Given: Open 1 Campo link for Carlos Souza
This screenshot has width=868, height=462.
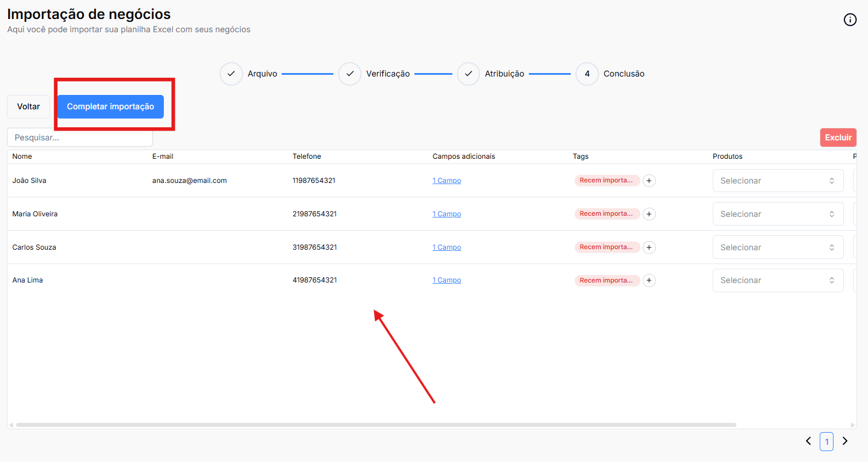Looking at the screenshot, I should [447, 247].
